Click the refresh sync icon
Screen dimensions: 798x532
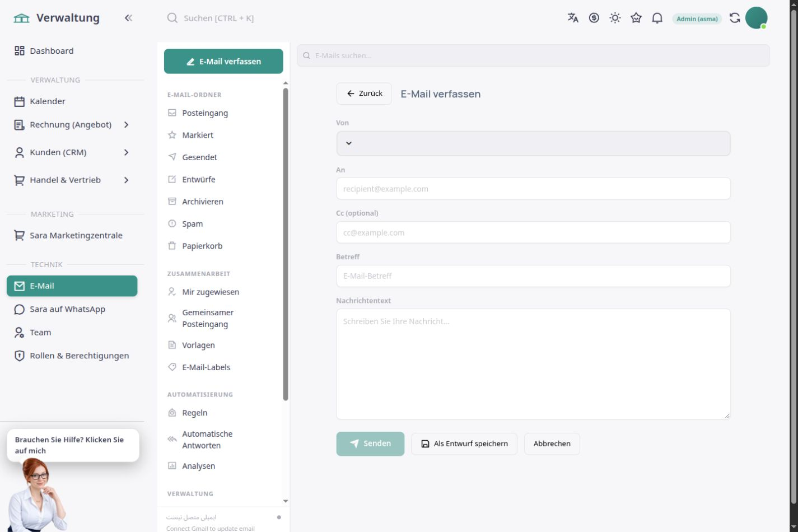[x=735, y=18]
